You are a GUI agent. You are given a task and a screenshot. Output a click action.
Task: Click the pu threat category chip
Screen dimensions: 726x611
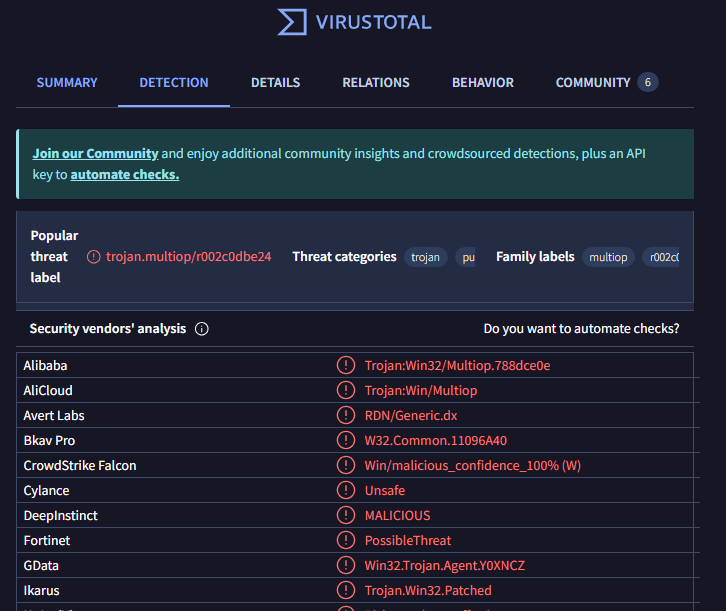click(466, 257)
